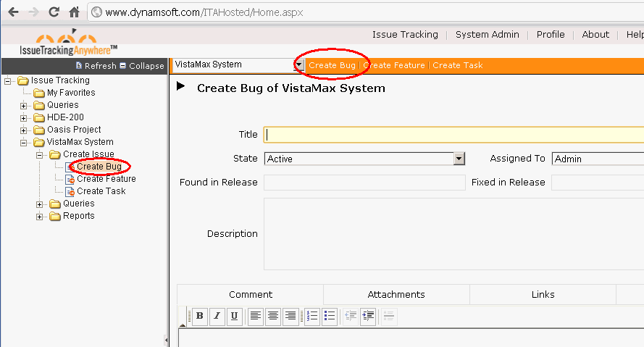Select the VistaMax System tree label

[x=80, y=142]
